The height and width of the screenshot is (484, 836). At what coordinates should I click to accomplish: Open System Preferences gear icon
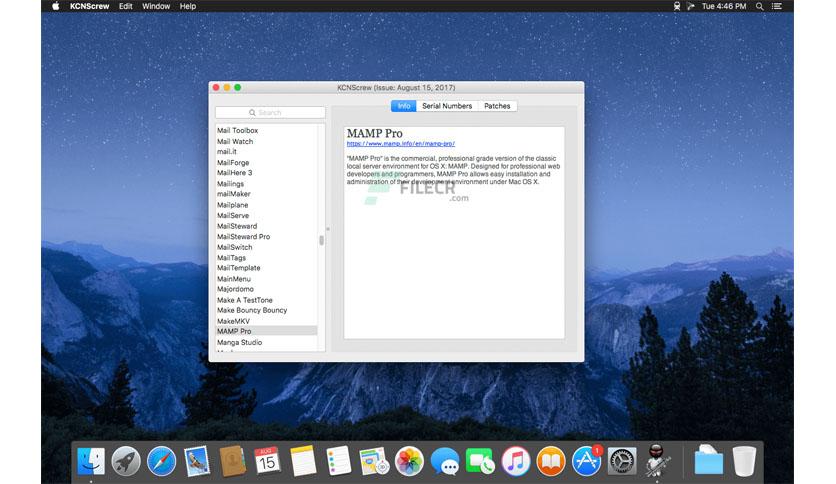point(622,461)
